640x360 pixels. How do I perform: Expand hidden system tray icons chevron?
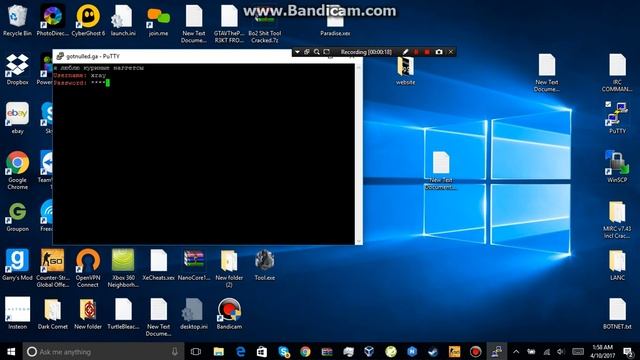pos(516,351)
